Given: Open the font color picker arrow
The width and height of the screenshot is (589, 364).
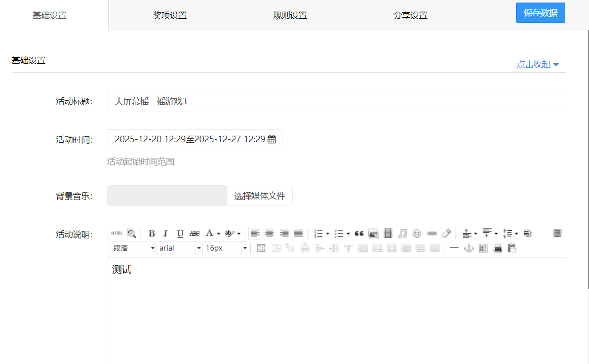Looking at the screenshot, I should (218, 233).
